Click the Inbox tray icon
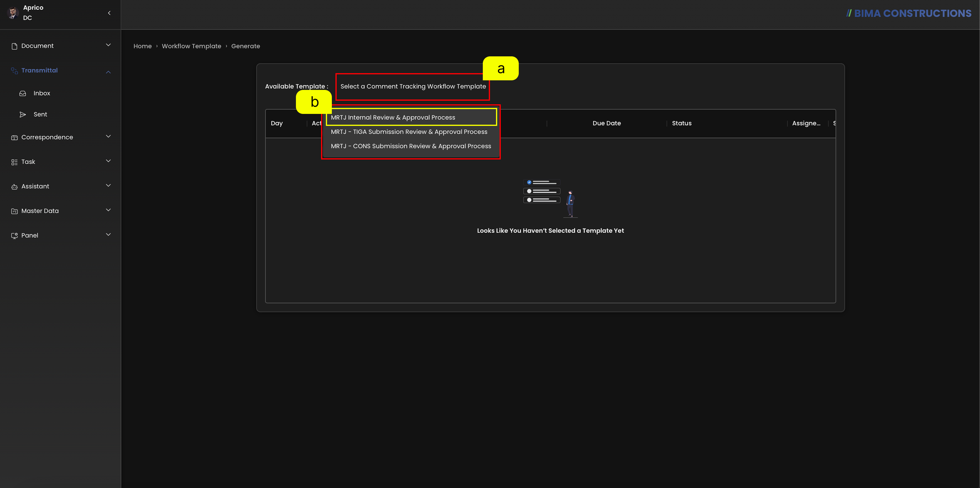Screen dimensions: 980x488 23,93
